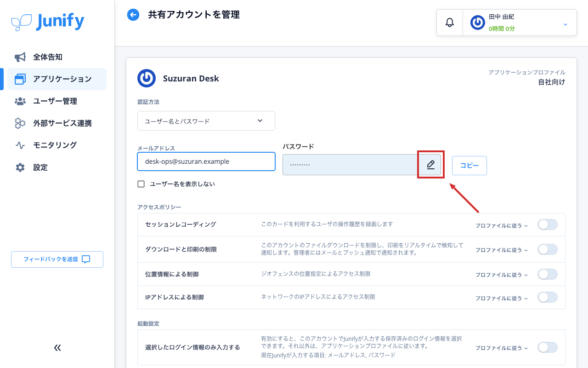The image size is (588, 368).
Task: Click the コピー button
Action: 469,166
